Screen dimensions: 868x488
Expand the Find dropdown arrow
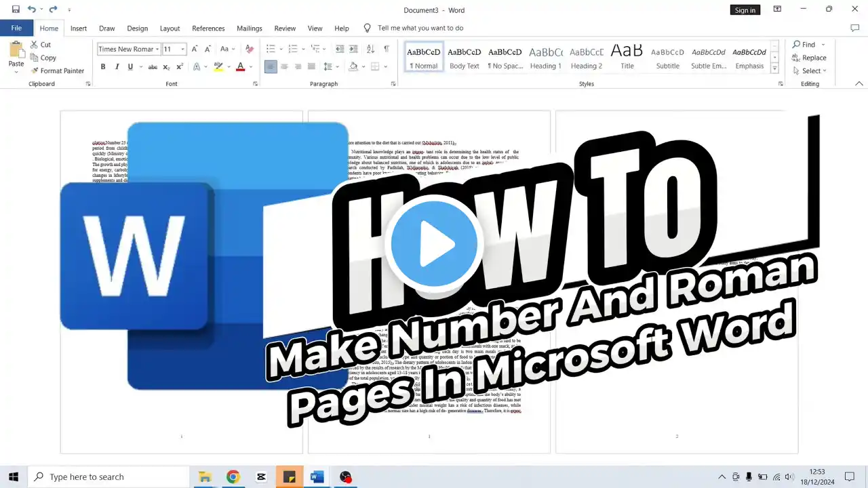[824, 45]
